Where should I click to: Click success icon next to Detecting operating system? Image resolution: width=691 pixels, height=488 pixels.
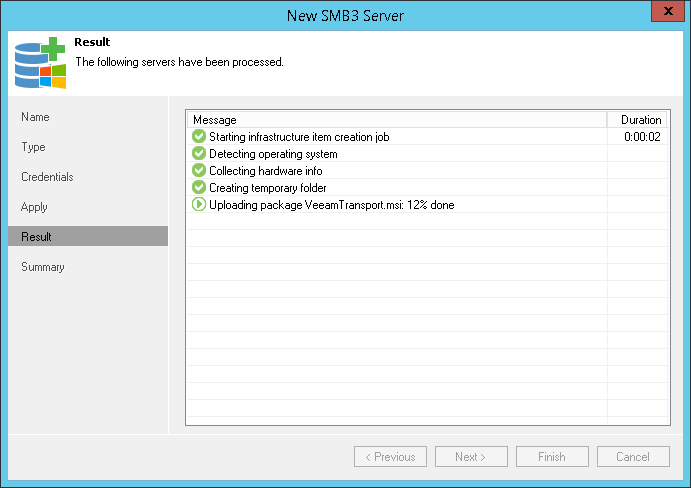[199, 154]
